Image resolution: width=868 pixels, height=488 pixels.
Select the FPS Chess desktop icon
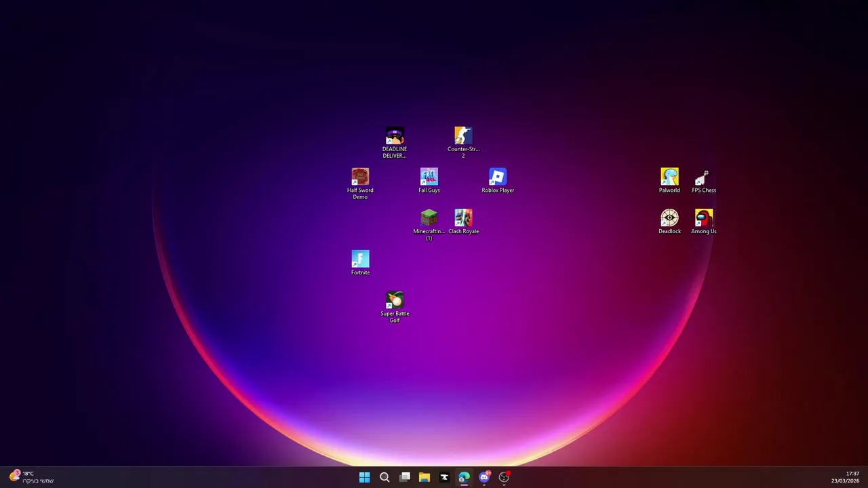tap(704, 181)
